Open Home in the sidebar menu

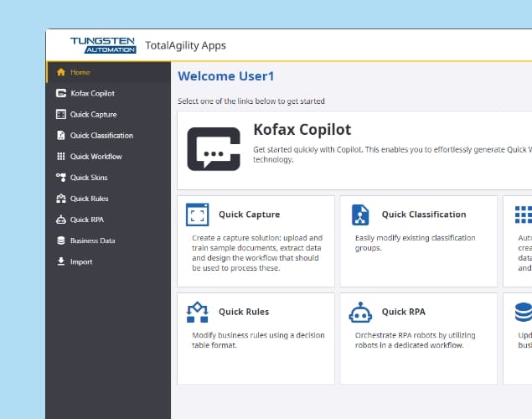point(108,72)
